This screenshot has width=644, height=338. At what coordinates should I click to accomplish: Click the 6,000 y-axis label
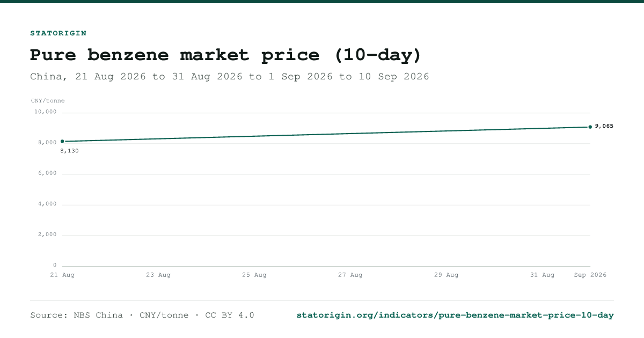[47, 173]
